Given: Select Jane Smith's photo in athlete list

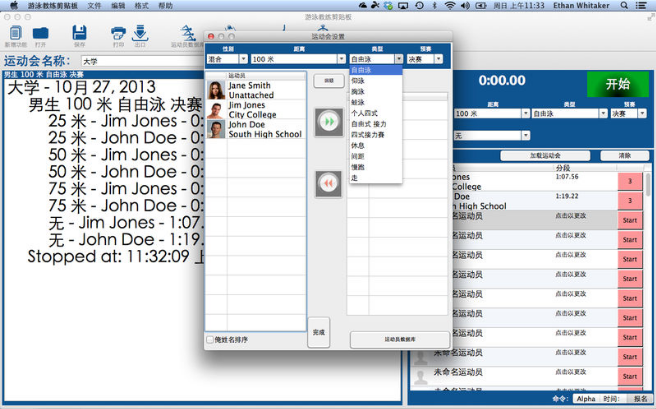Looking at the screenshot, I should (216, 91).
